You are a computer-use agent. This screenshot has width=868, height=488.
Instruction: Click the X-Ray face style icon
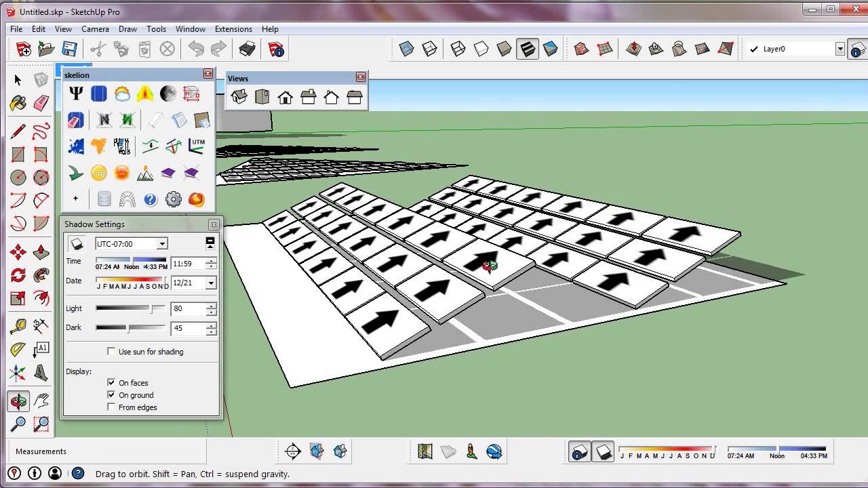(x=406, y=49)
